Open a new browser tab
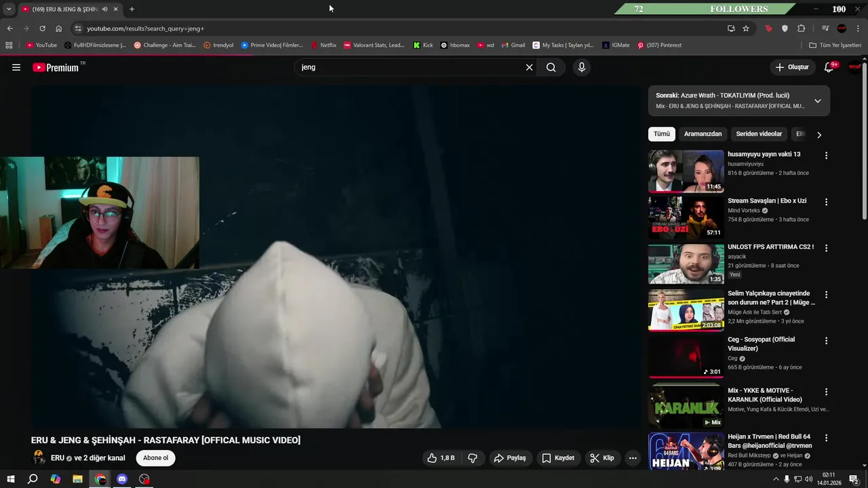Image resolution: width=868 pixels, height=488 pixels. [x=132, y=9]
